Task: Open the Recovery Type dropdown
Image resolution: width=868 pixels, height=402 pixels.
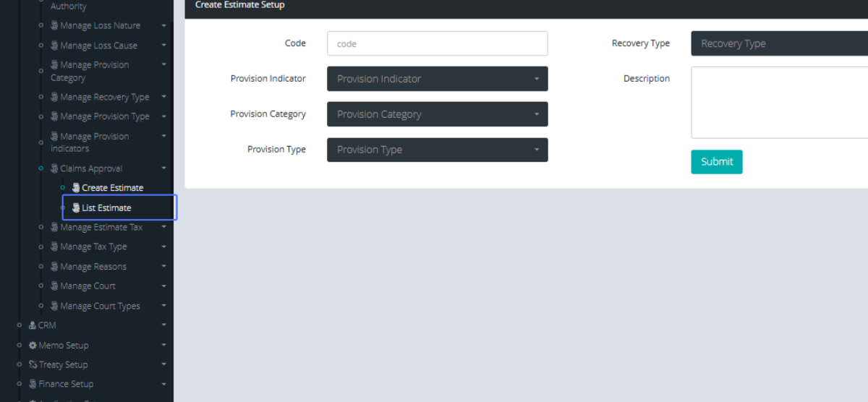Action: [779, 43]
